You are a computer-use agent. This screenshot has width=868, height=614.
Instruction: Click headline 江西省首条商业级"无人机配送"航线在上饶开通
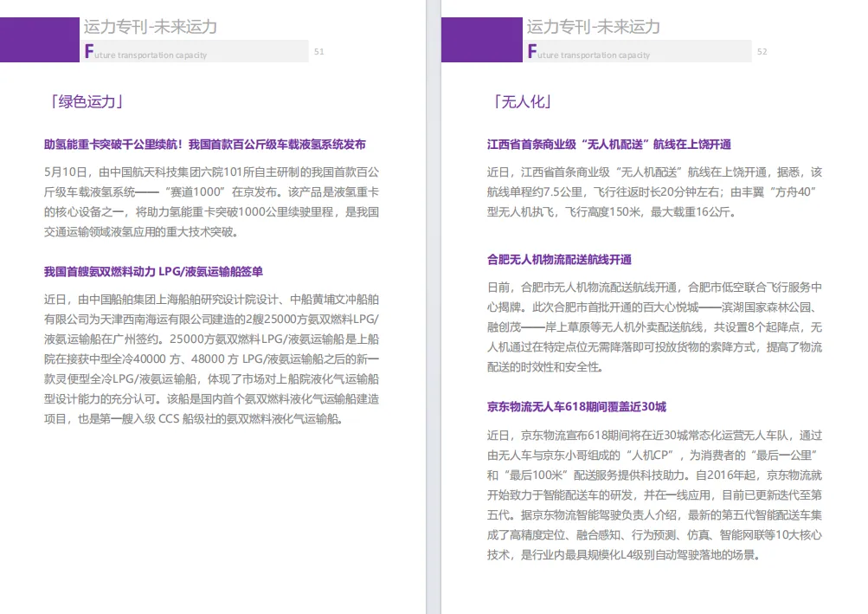click(x=609, y=145)
